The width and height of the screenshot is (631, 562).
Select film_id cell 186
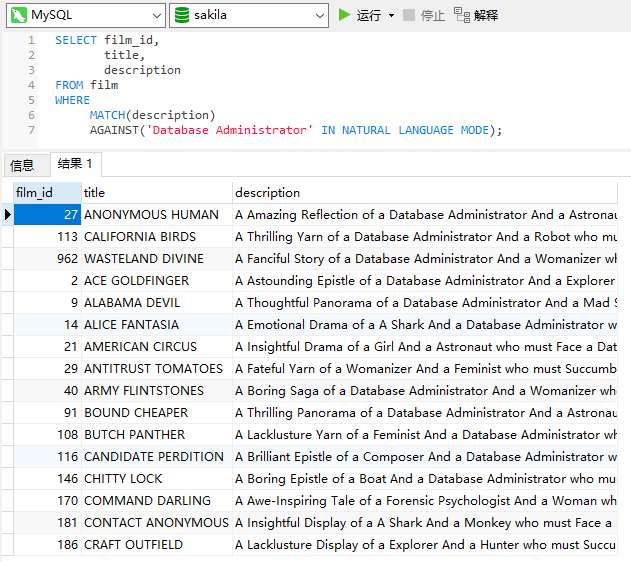47,544
